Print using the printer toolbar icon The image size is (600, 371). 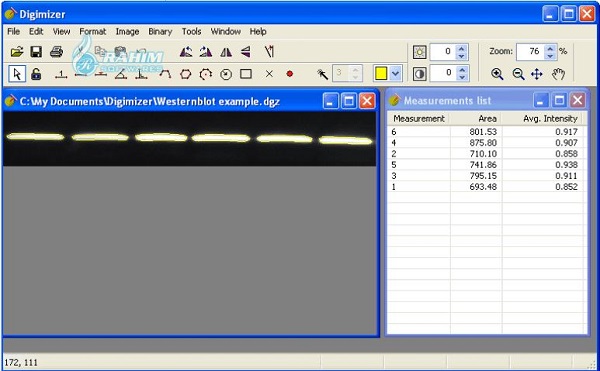click(56, 52)
